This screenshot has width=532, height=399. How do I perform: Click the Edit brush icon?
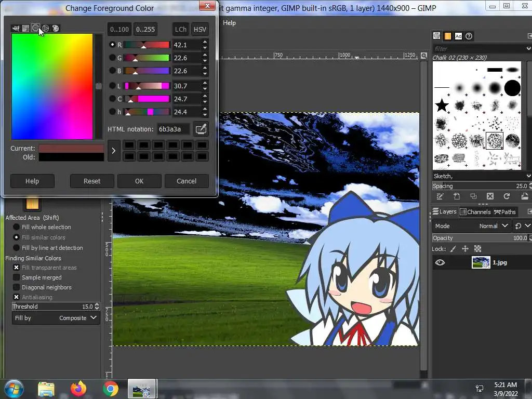(x=440, y=196)
